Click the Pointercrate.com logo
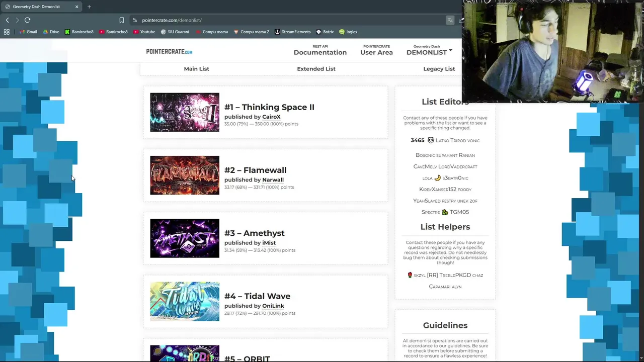 [169, 51]
